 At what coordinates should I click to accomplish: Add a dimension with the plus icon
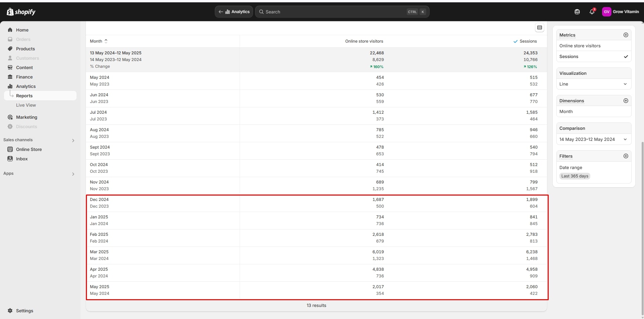(x=626, y=101)
